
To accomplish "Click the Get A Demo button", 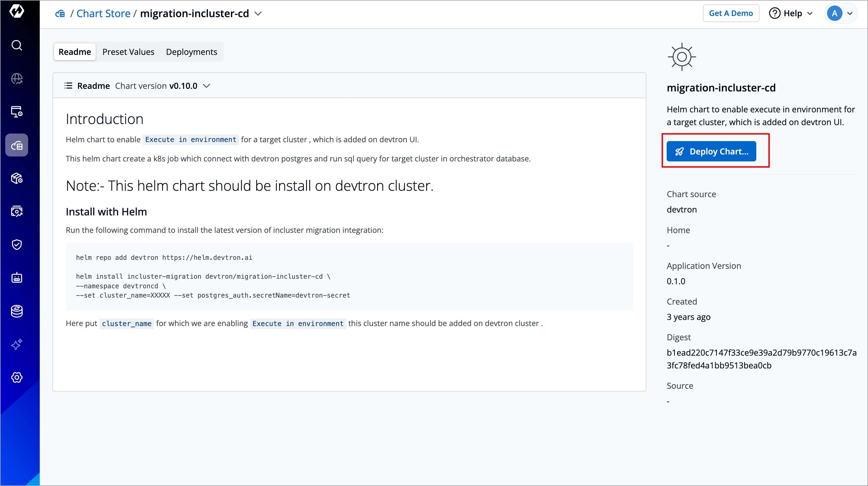I will tap(730, 13).
